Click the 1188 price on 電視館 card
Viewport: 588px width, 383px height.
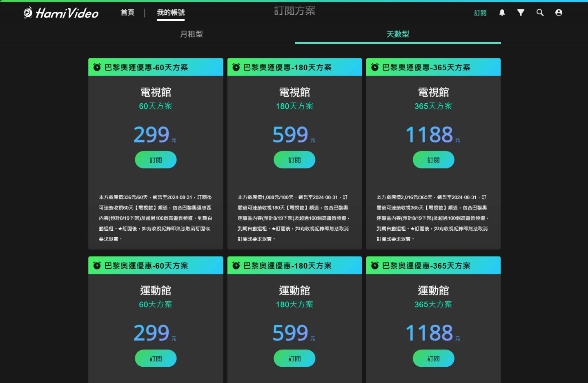tap(429, 134)
